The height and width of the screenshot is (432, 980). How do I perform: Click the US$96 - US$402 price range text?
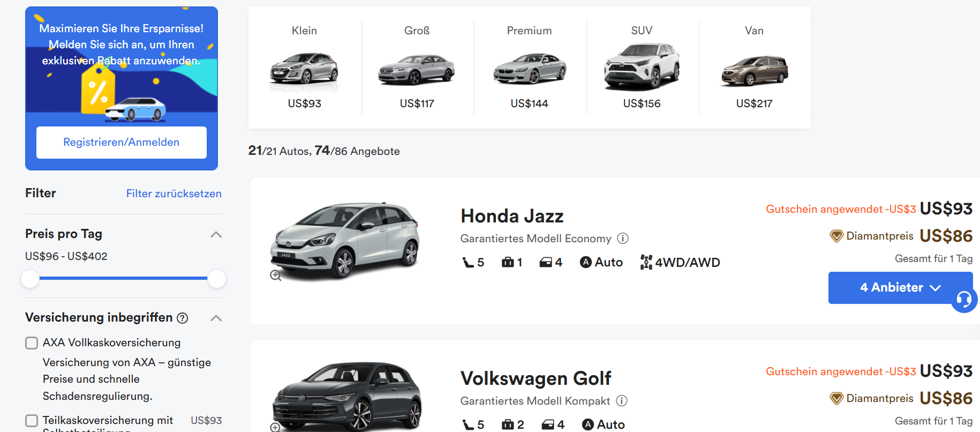[66, 256]
